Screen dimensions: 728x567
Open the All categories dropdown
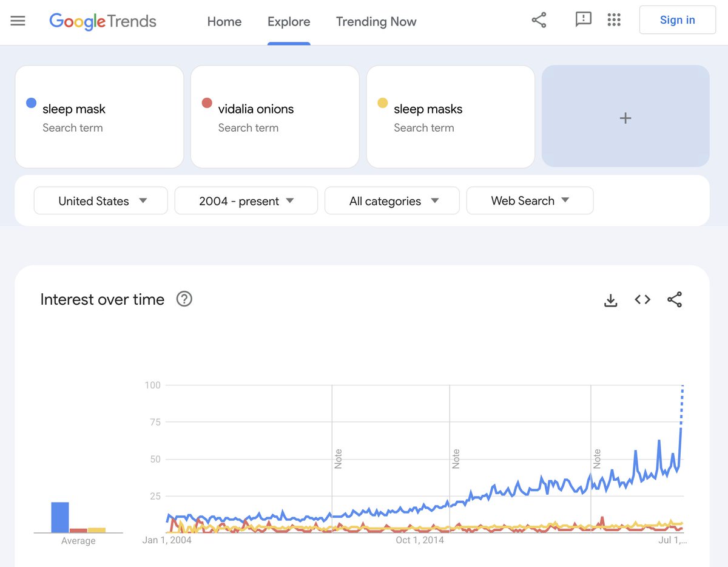[392, 201]
